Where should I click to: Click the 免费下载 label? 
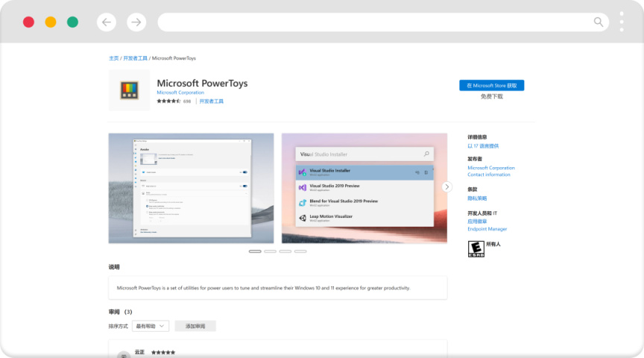(x=492, y=97)
